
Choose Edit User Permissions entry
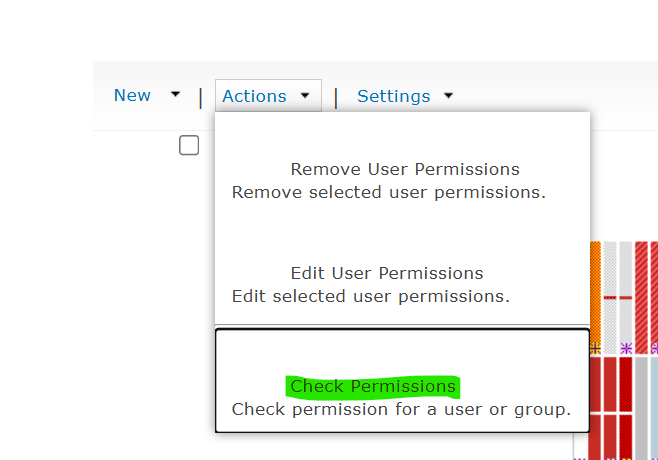386,273
